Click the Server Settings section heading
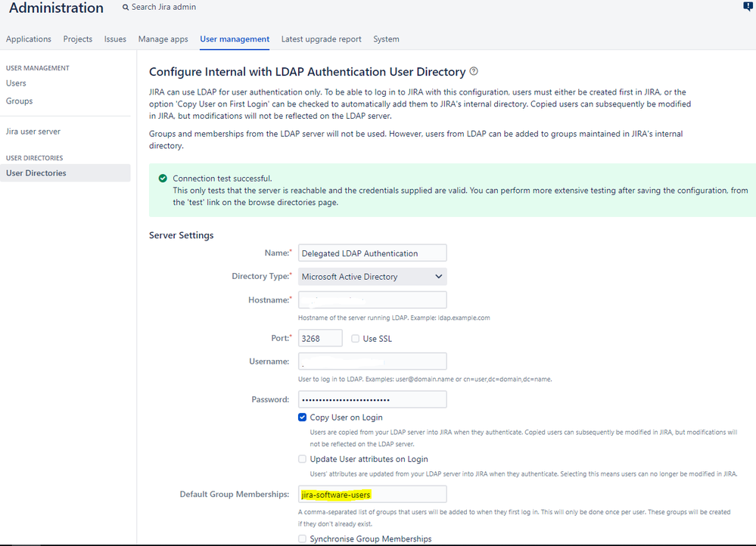 pos(182,235)
